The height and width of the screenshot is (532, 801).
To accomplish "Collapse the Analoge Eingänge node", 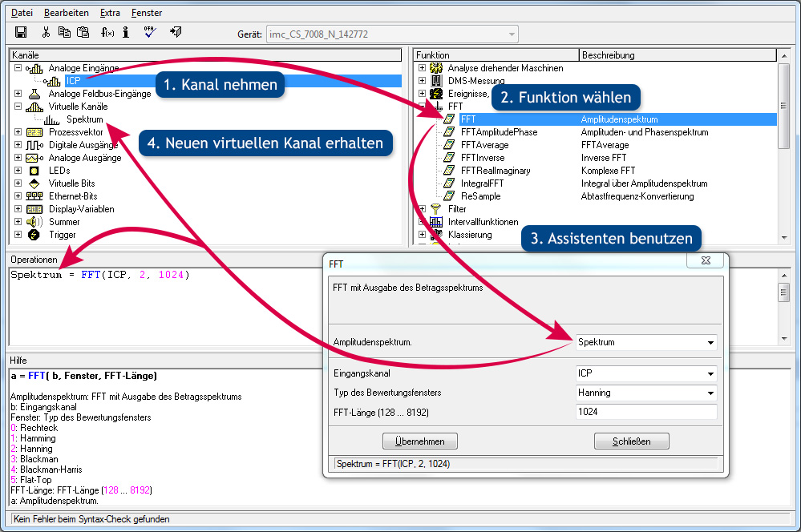I will pos(18,68).
